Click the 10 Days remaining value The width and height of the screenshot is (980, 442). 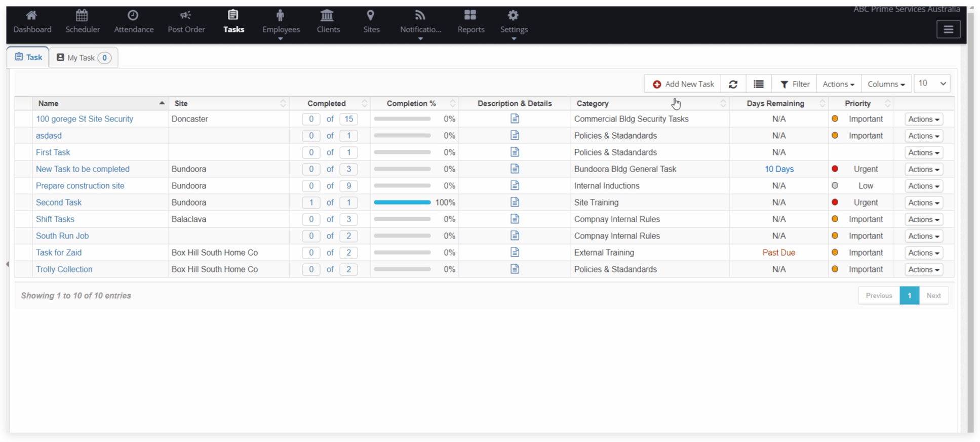[x=779, y=169]
